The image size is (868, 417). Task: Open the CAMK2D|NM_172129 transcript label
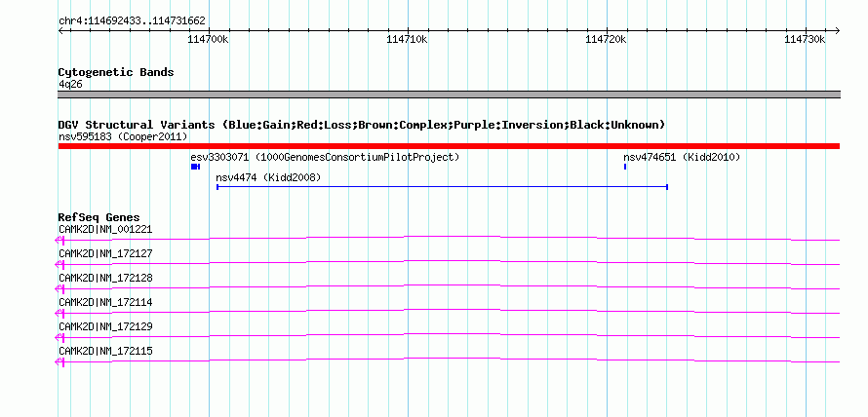tap(105, 326)
